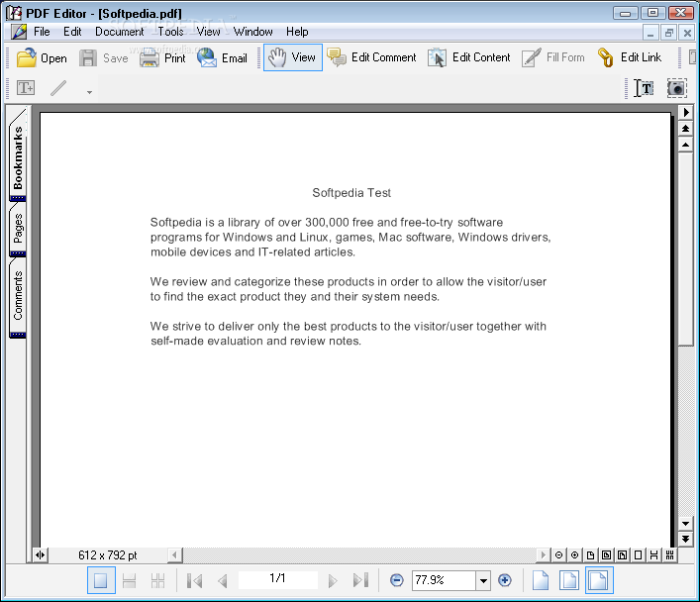The width and height of the screenshot is (700, 602).
Task: Open the dropdown arrow beside line tool
Action: 89,92
